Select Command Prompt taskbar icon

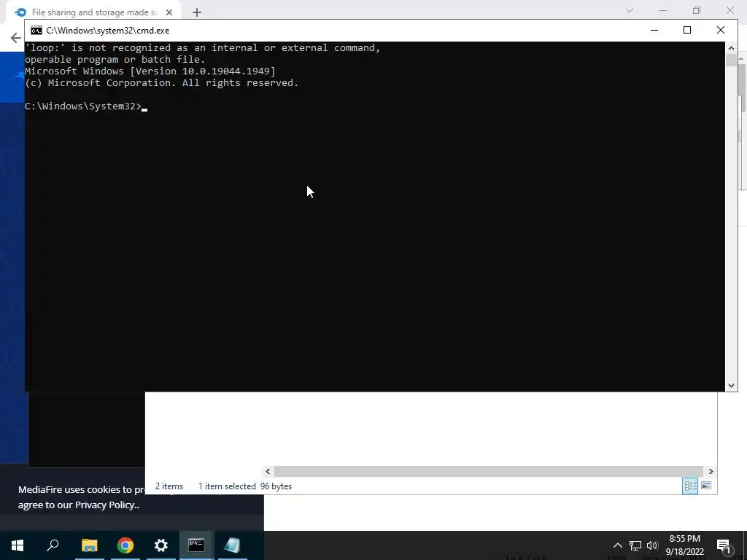point(196,545)
